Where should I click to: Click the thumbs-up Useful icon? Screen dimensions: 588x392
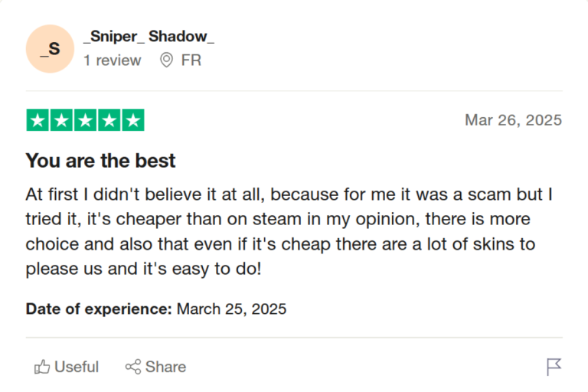(42, 367)
